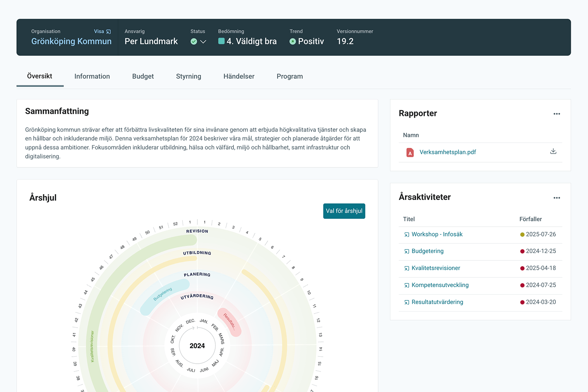Click the green status checkmark icon
This screenshot has width=588, height=392.
[x=194, y=42]
